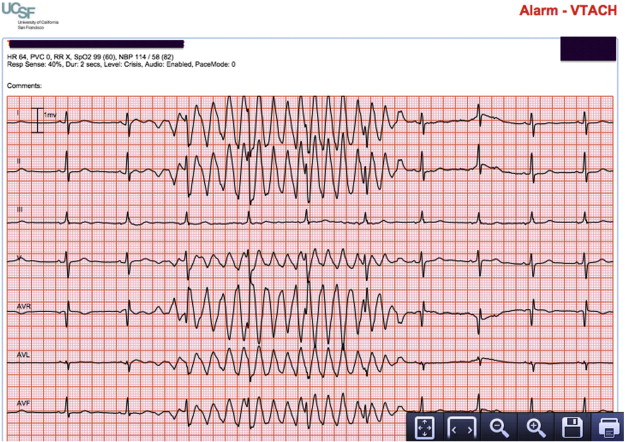Click the dark box at top right
This screenshot has height=442, width=625.
coord(588,49)
